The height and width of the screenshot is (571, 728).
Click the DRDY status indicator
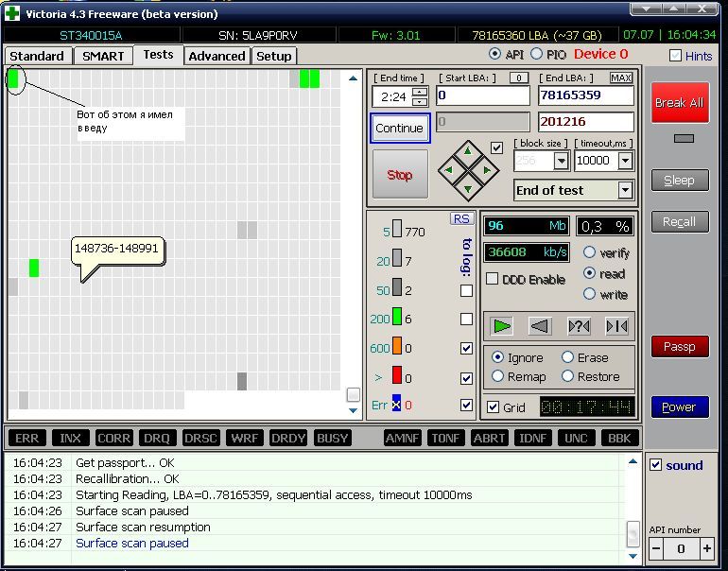(288, 438)
